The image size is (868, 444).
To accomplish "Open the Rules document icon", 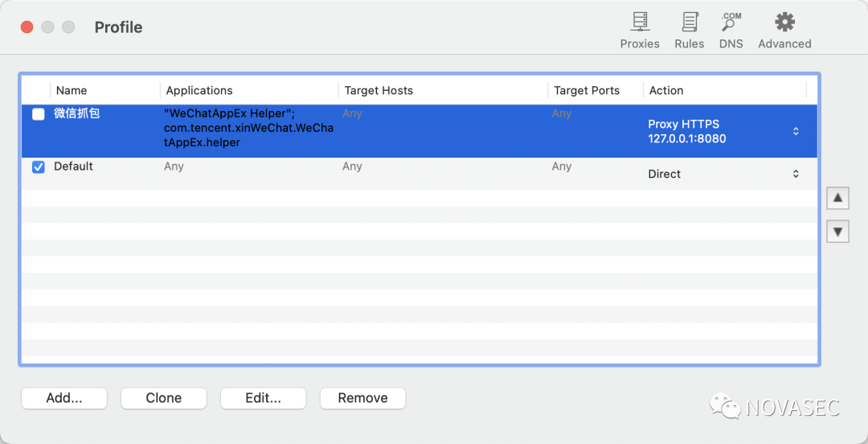I will click(690, 23).
